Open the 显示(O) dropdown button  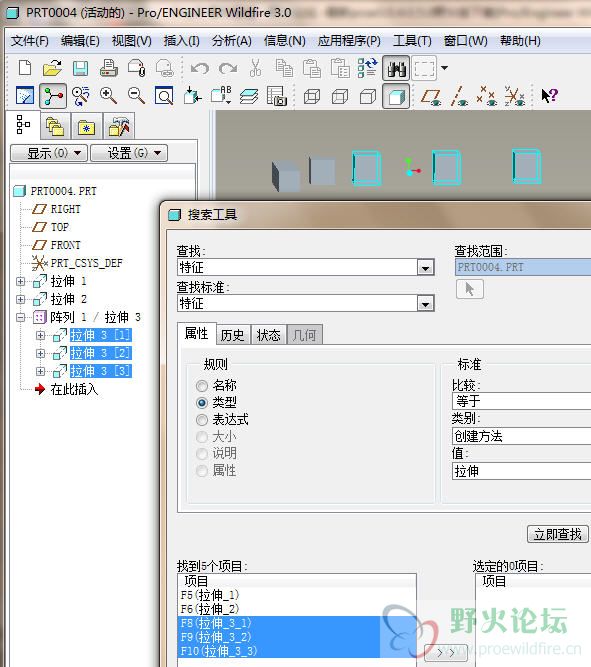coord(49,153)
